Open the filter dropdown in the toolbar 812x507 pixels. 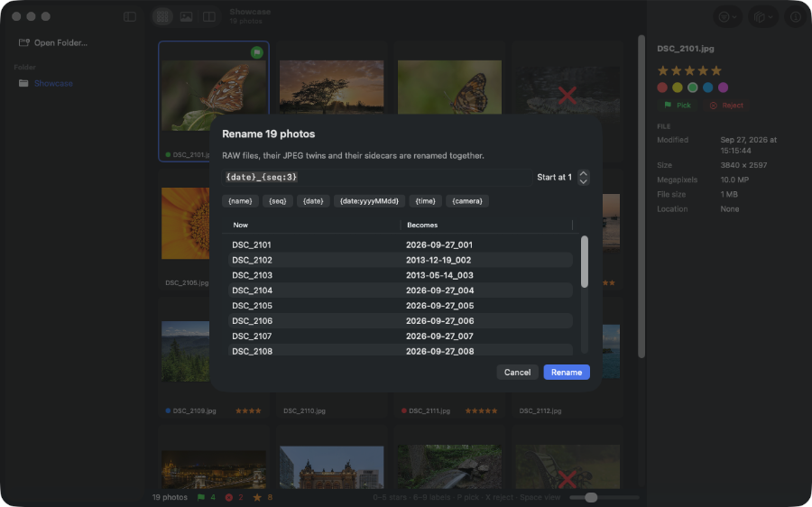[x=727, y=17]
